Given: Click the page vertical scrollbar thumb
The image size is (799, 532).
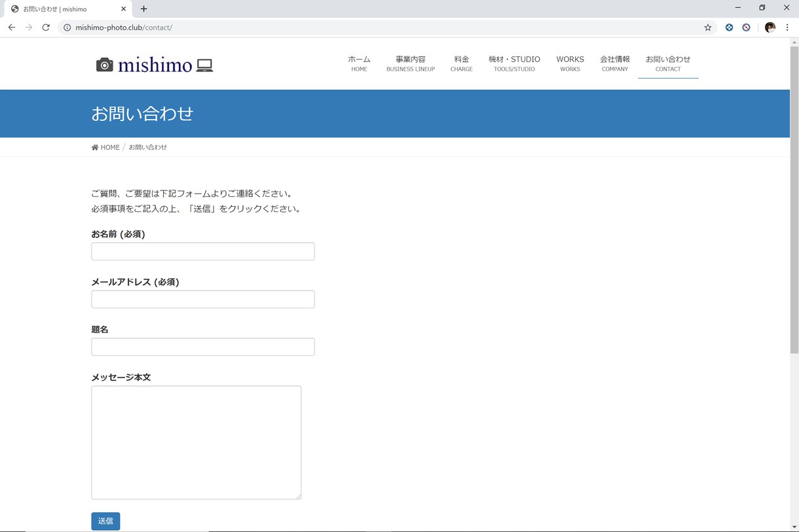Looking at the screenshot, I should pyautogui.click(x=794, y=200).
